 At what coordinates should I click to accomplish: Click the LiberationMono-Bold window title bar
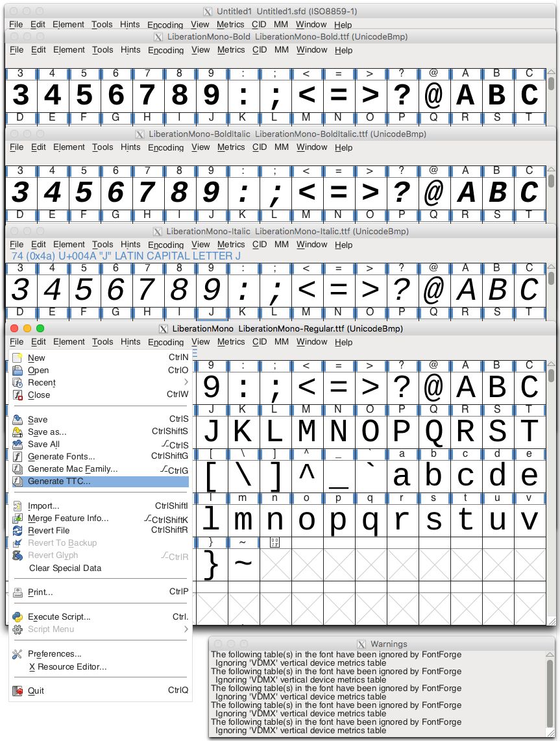point(281,36)
